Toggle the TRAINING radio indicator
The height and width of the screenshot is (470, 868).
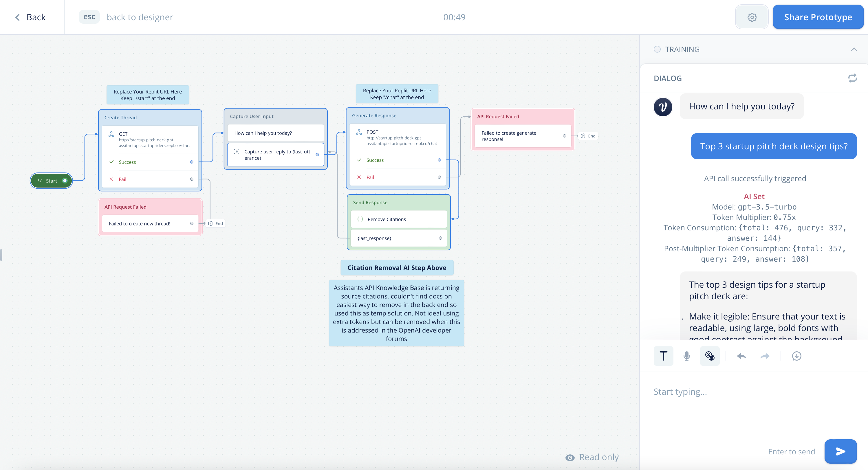tap(657, 49)
